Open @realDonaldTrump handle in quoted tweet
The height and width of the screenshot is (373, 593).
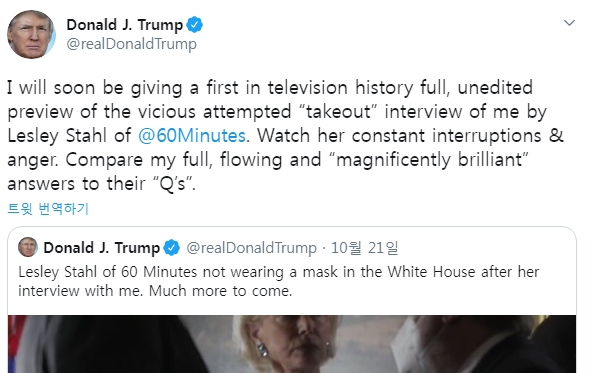[x=251, y=248]
